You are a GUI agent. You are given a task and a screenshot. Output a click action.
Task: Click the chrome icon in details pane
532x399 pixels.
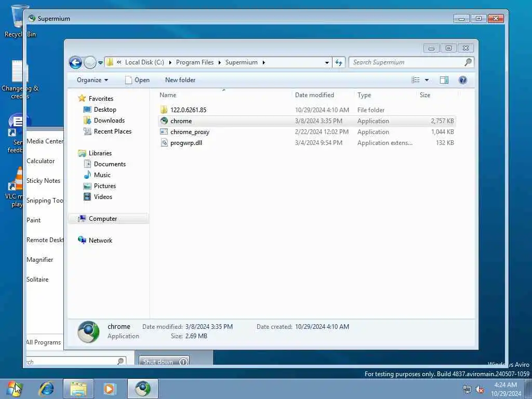click(88, 332)
